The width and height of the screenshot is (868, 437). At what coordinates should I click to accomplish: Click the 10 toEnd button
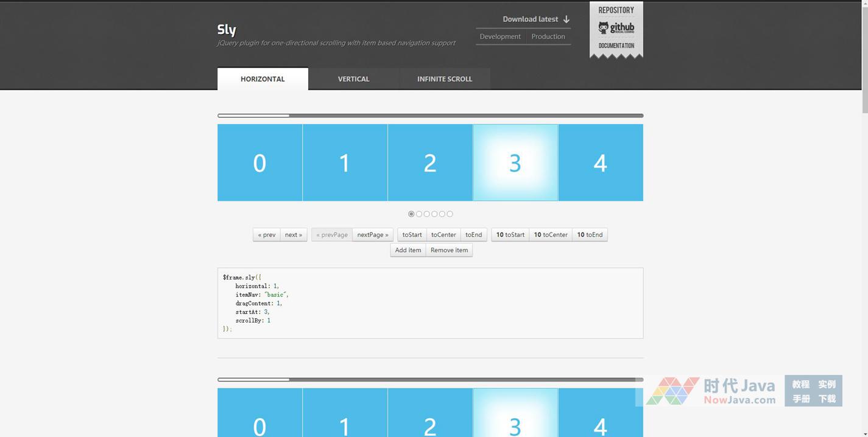[x=590, y=235]
